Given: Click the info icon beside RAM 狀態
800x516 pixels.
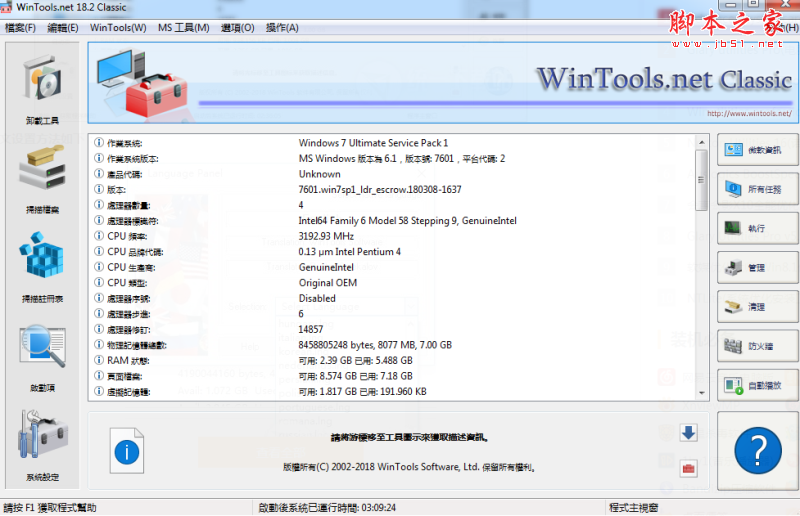Looking at the screenshot, I should [99, 360].
